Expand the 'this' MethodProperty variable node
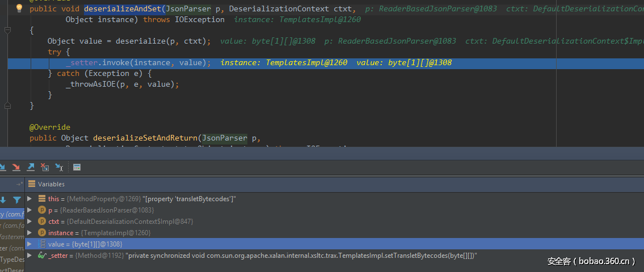The width and height of the screenshot is (644, 272). tap(30, 199)
